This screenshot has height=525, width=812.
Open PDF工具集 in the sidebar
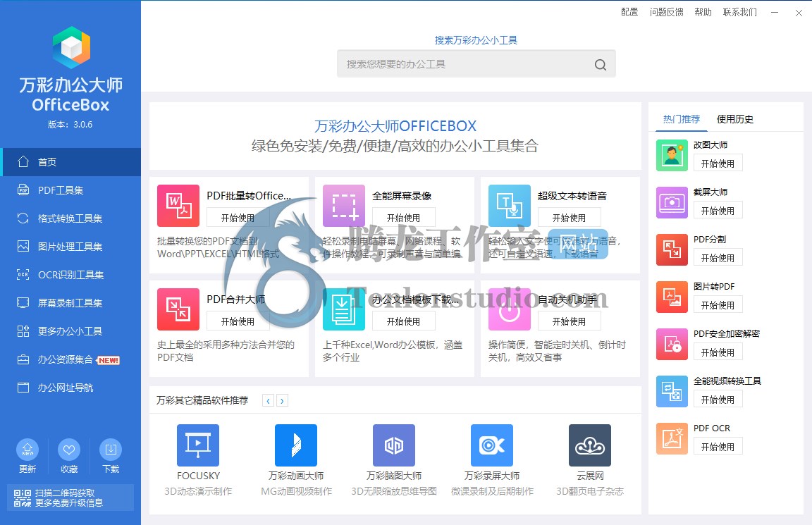click(x=70, y=190)
